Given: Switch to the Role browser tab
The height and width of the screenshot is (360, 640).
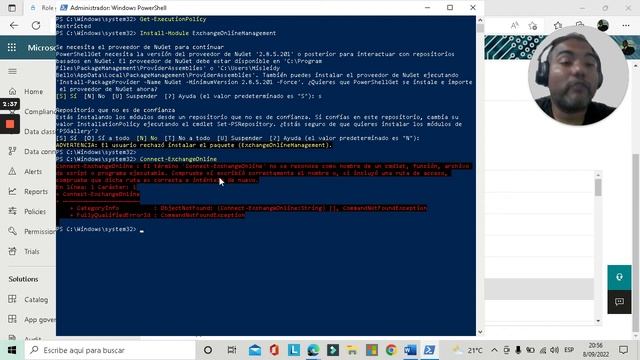Looking at the screenshot, I should pyautogui.click(x=43, y=8).
